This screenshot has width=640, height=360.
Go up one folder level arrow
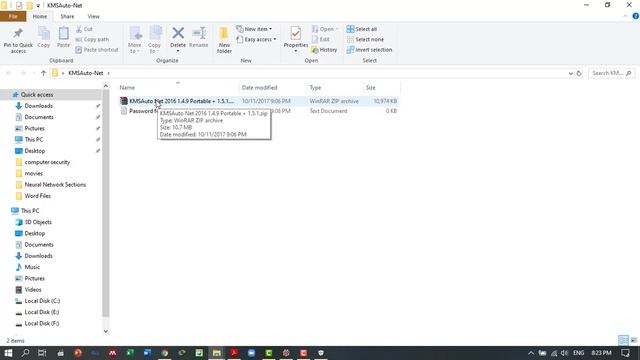(x=43, y=73)
